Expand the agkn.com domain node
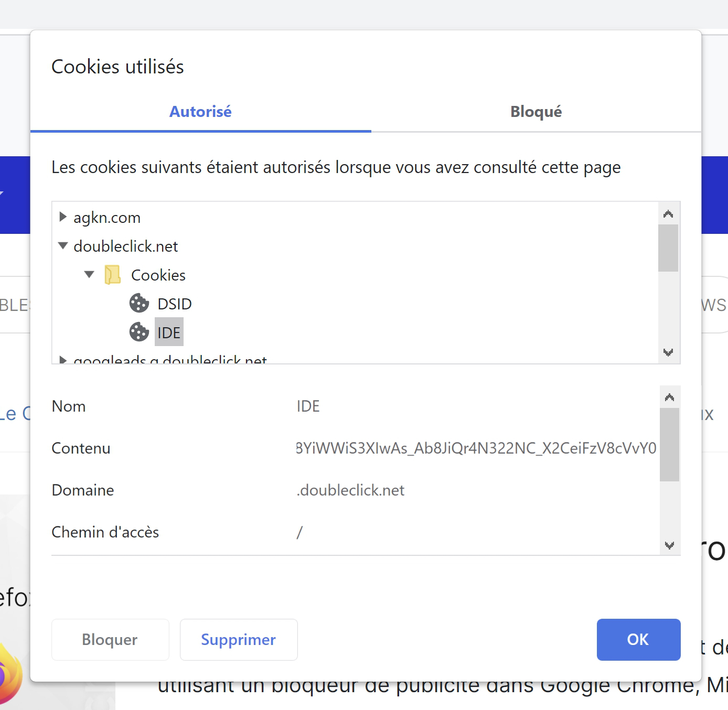The image size is (728, 710). tap(63, 217)
